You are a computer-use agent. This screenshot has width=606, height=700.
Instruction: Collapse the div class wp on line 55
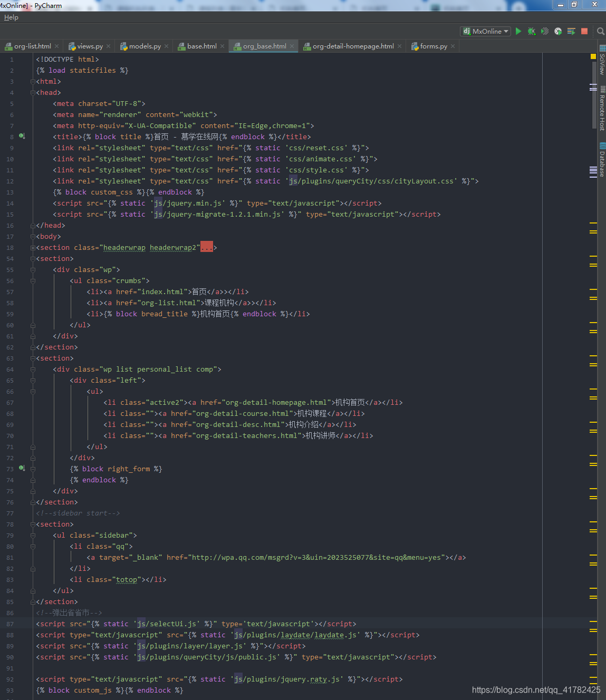pos(33,270)
